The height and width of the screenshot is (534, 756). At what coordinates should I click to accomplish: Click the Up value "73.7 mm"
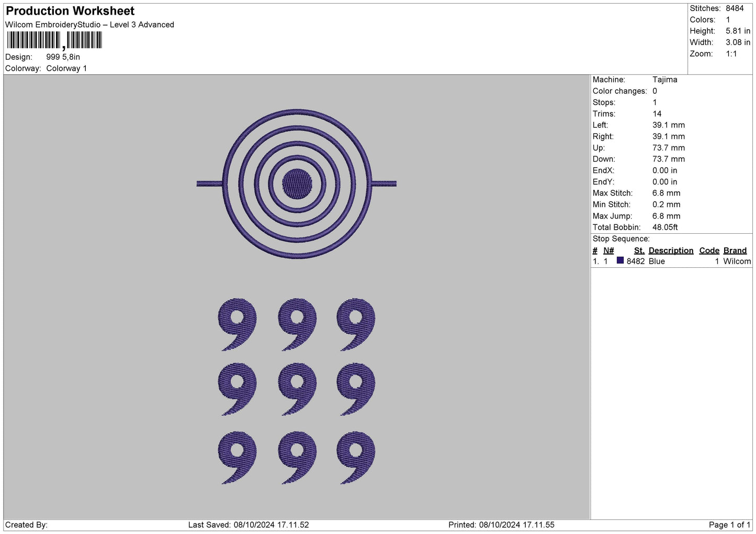[x=669, y=147]
